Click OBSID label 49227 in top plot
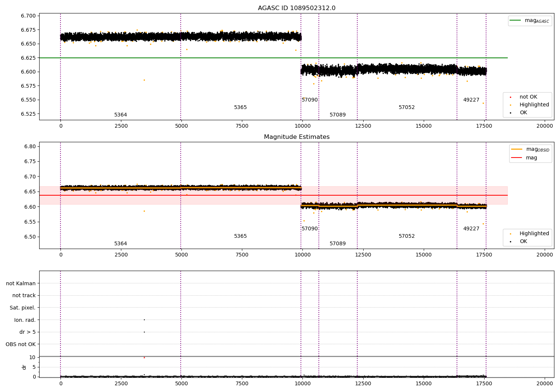 click(471, 100)
